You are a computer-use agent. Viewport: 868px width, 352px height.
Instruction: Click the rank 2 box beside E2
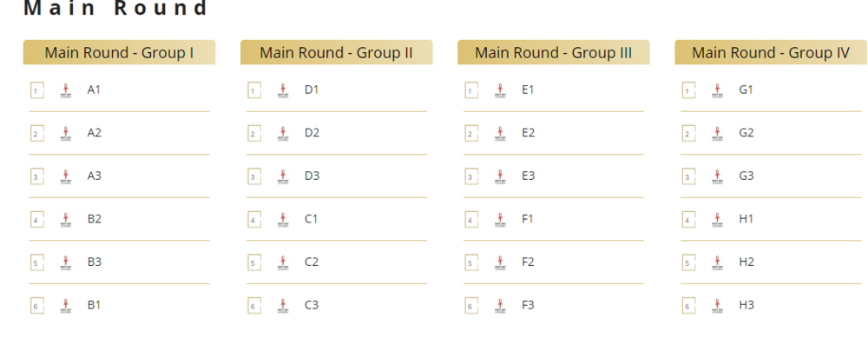point(471,134)
